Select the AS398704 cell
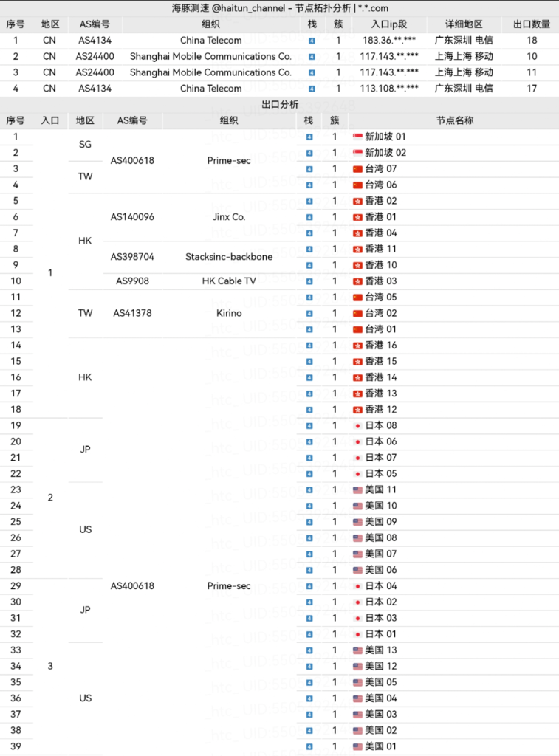 [132, 257]
